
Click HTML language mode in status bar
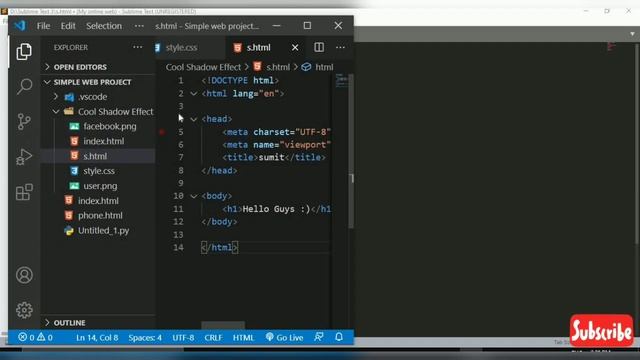coord(243,338)
